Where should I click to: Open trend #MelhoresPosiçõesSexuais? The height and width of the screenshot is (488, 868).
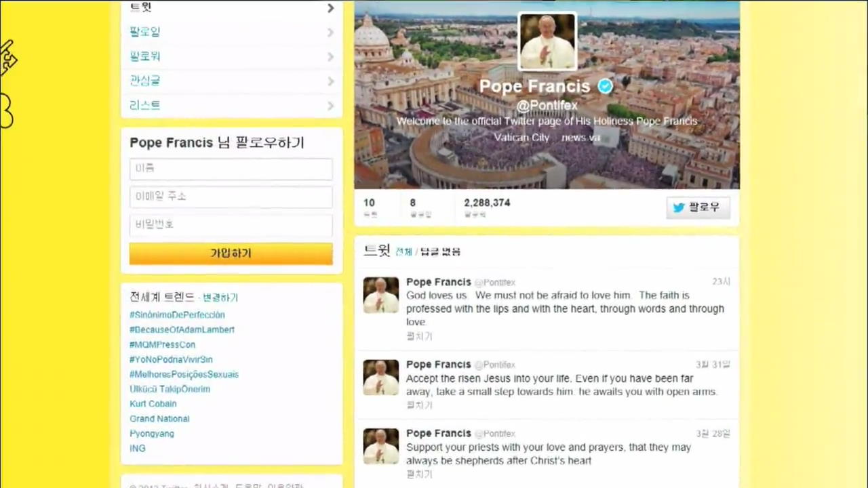tap(184, 374)
